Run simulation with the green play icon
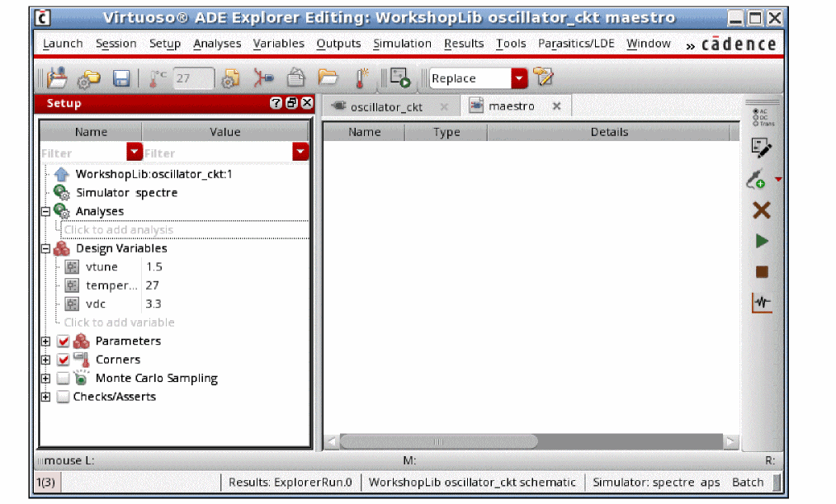The height and width of the screenshot is (504, 836). coord(762,242)
